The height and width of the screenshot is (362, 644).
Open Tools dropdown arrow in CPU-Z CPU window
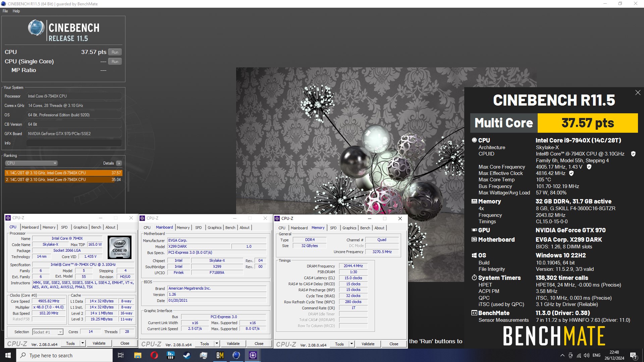(83, 343)
